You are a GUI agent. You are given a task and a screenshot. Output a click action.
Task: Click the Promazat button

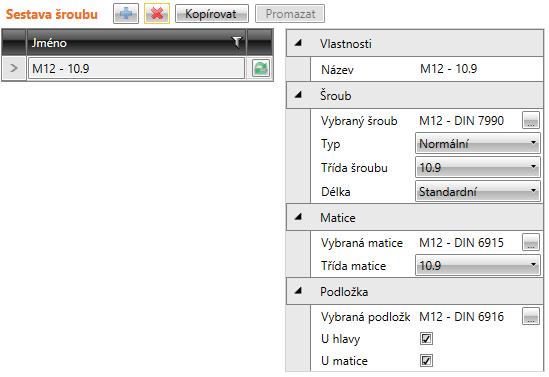pos(290,14)
